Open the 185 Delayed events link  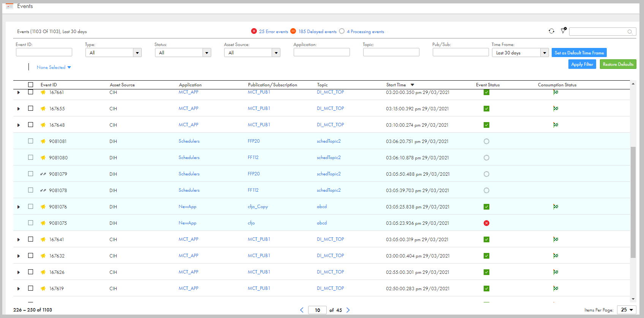(x=317, y=32)
